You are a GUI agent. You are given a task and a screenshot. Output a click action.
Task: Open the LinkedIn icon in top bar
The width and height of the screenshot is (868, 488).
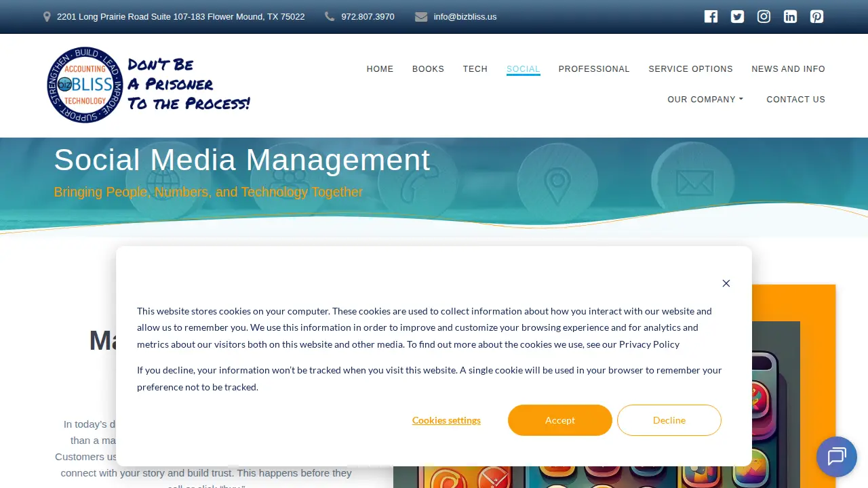[x=790, y=17]
